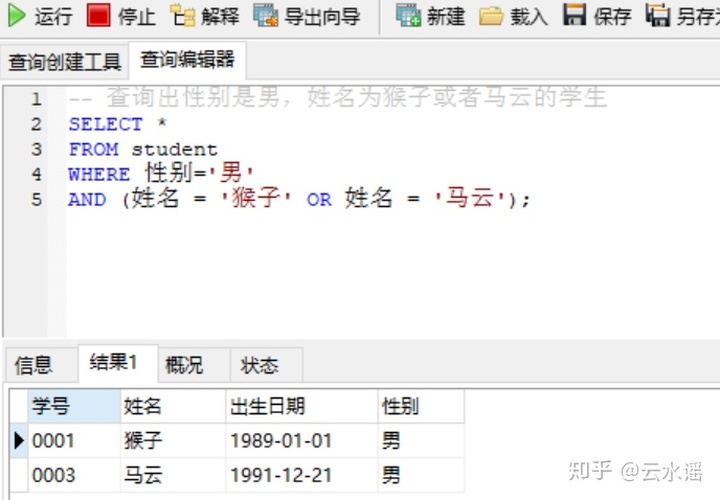
Task: Click the 运行 label button
Action: (x=54, y=17)
